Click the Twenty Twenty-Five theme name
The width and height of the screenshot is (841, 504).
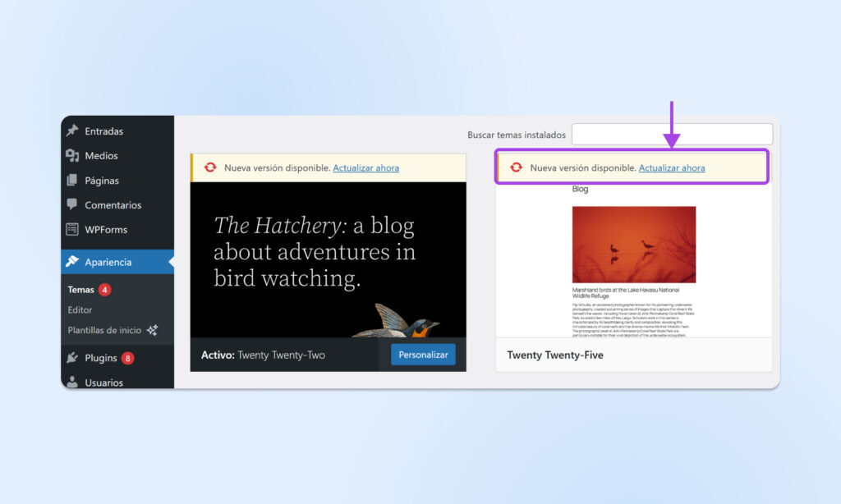[x=555, y=355]
